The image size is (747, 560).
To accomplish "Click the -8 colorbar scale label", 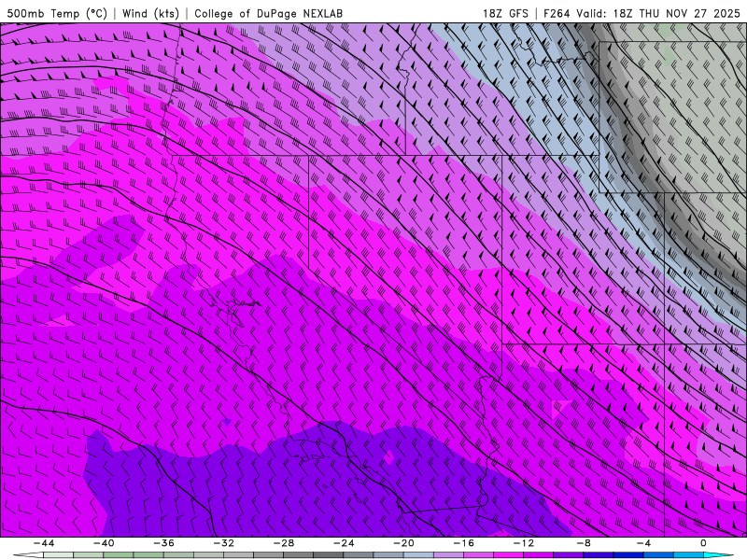I will [x=584, y=543].
